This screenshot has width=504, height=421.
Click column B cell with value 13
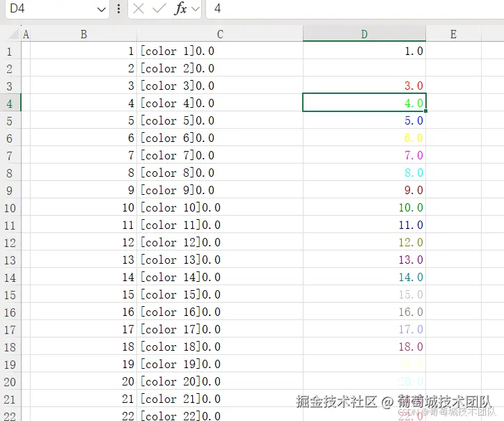tap(84, 260)
